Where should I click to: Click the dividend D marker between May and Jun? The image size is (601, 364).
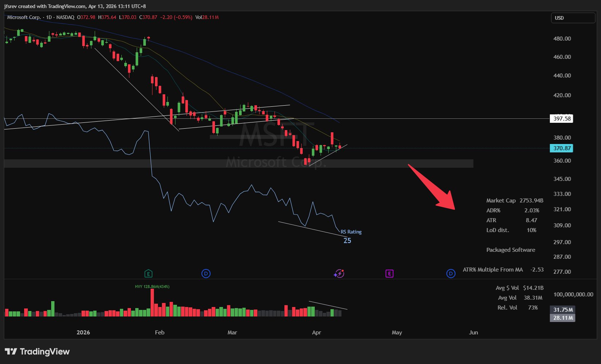(x=451, y=273)
